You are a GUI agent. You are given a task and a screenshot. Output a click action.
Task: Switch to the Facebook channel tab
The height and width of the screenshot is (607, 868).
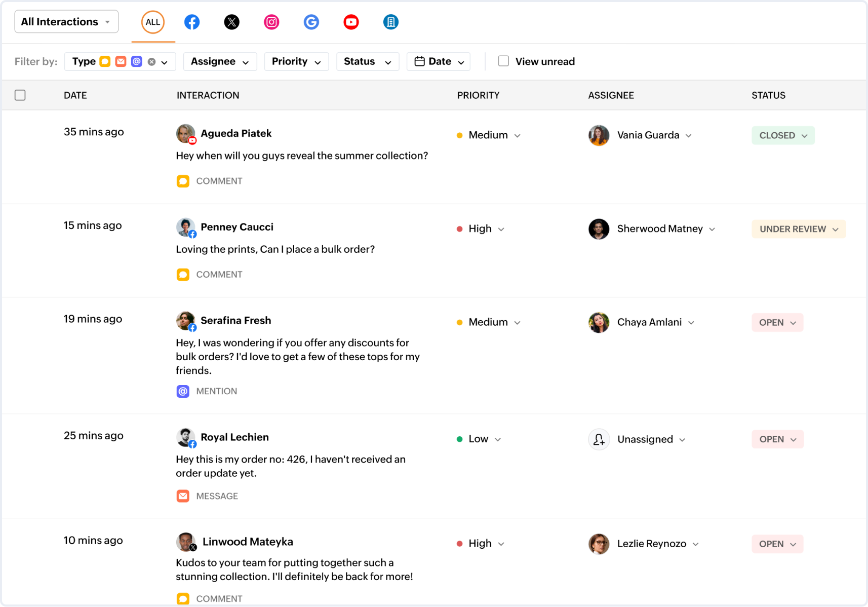point(192,22)
